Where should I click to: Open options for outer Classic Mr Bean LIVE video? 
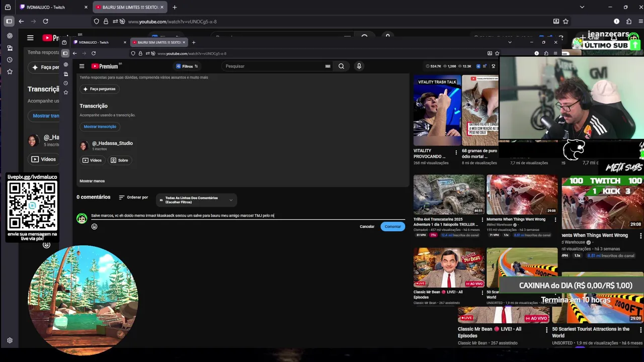tap(546, 330)
